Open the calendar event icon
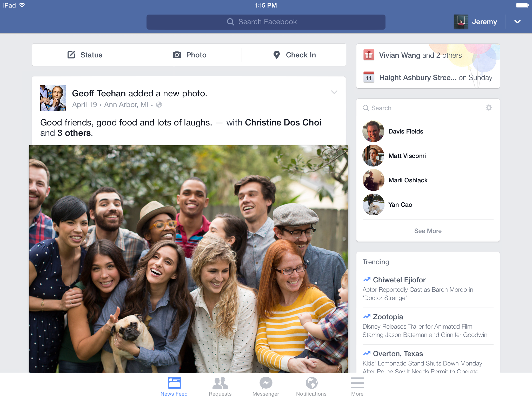This screenshot has height=399, width=532. click(369, 77)
